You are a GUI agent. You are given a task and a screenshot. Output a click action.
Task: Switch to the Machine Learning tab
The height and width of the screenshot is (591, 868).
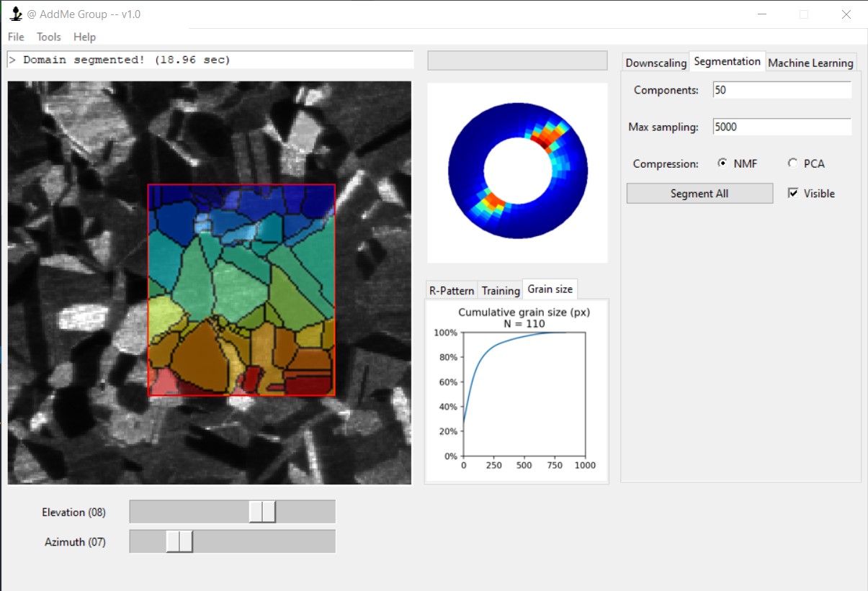point(810,63)
